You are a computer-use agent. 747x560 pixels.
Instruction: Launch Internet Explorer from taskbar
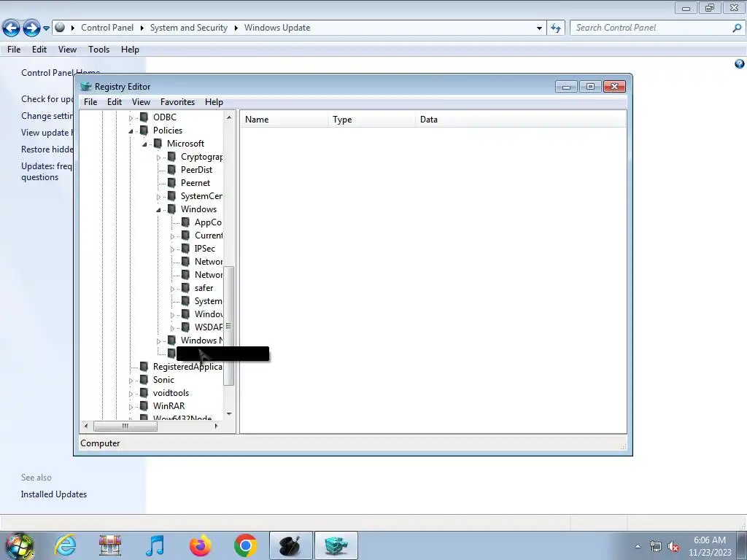pyautogui.click(x=66, y=545)
